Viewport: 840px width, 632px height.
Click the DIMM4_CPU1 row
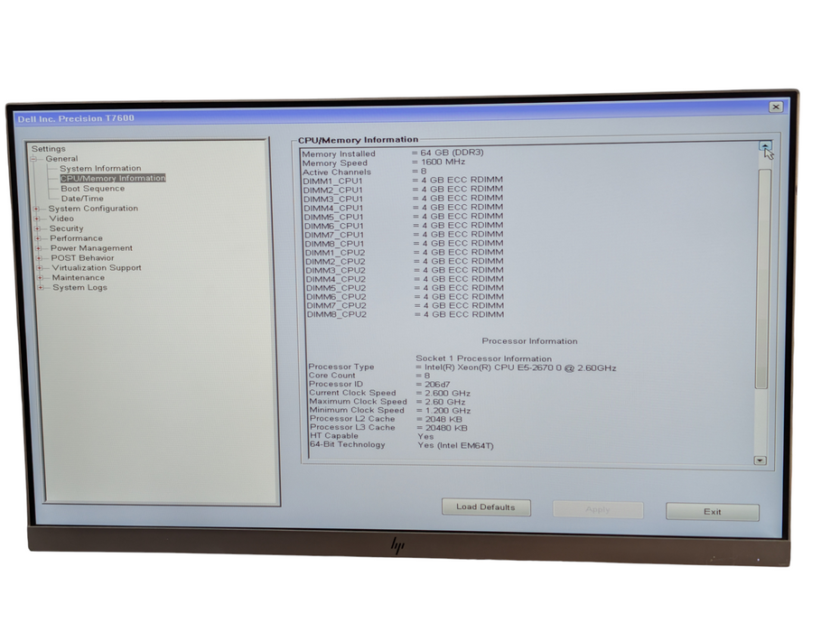click(404, 208)
